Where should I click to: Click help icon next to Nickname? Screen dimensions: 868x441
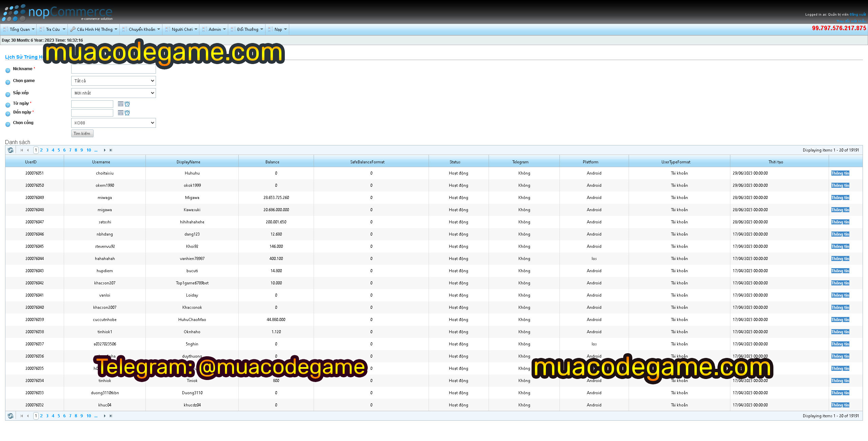(x=8, y=71)
